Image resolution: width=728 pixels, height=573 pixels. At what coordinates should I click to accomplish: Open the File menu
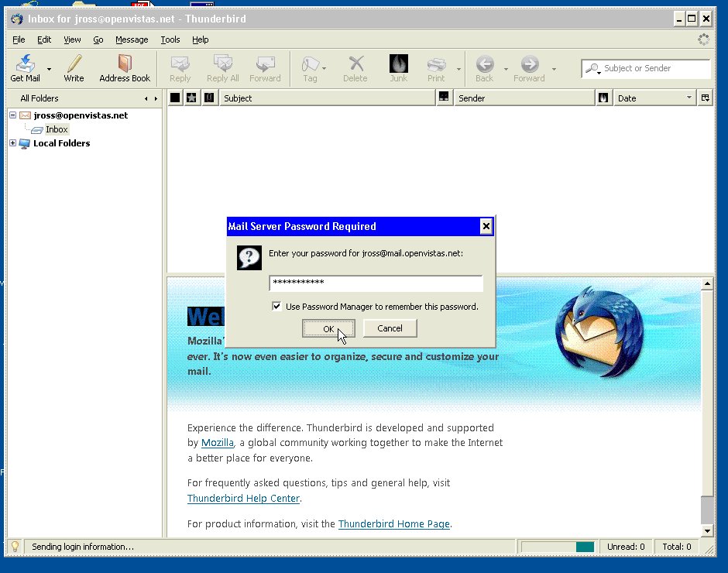19,39
